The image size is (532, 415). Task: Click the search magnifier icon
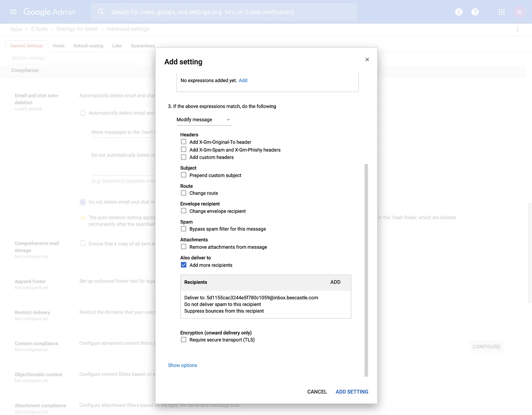tap(101, 12)
